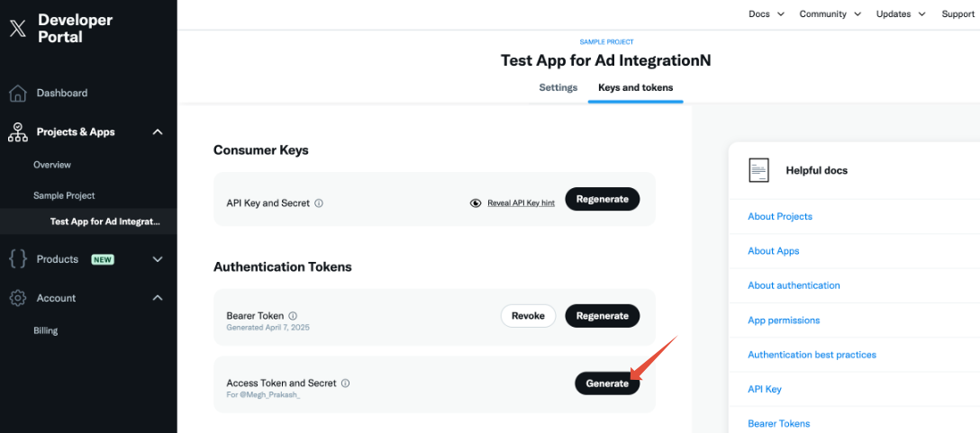980x433 pixels.
Task: Click the Developer Portal title text
Action: coord(75,29)
